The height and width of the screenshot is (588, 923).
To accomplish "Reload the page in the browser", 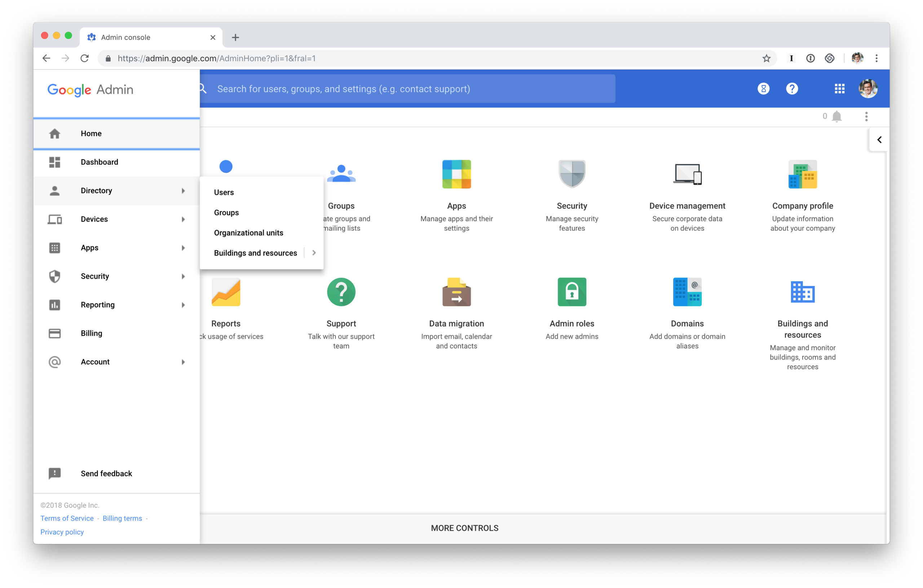I will (85, 58).
